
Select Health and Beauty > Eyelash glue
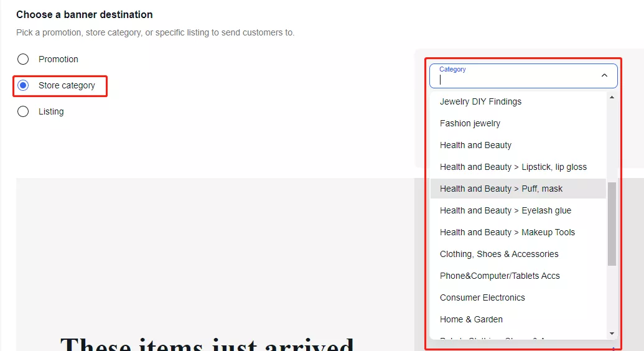tap(505, 210)
